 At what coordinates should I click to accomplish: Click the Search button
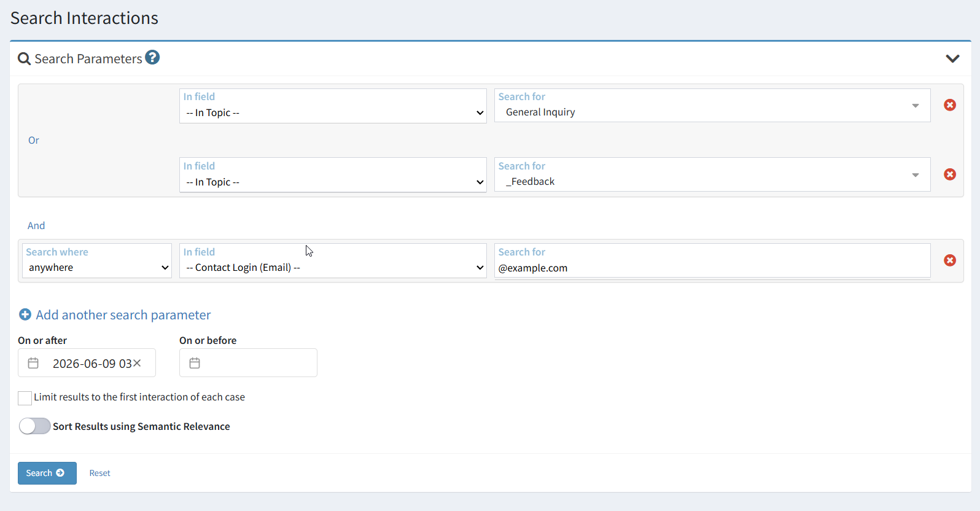(47, 473)
